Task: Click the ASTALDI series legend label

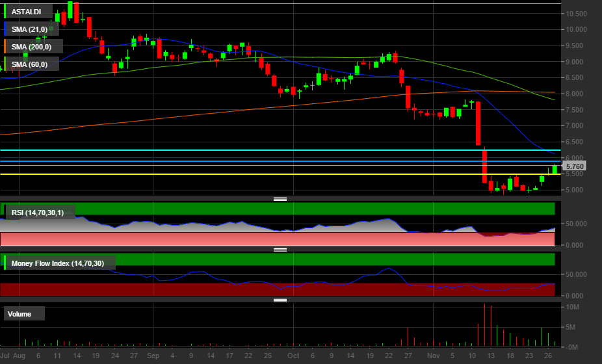Action: click(x=27, y=12)
